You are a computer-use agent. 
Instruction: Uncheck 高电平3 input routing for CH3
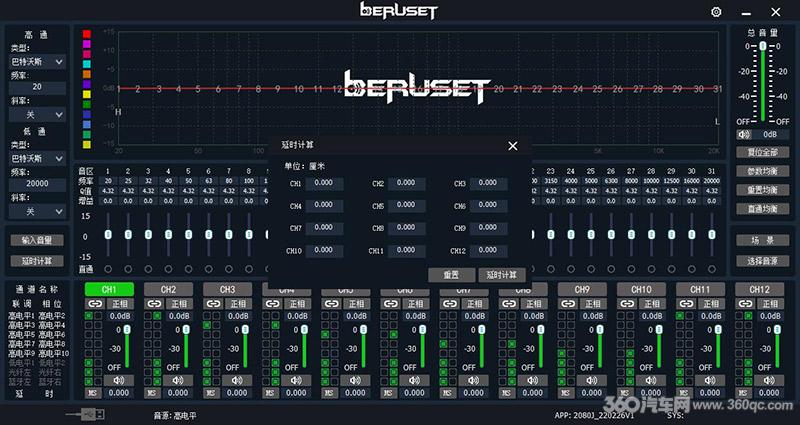[x=207, y=325]
